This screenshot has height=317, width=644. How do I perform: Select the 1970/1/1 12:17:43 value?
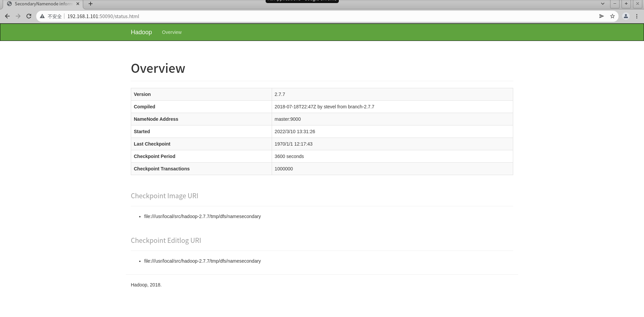[x=293, y=144]
